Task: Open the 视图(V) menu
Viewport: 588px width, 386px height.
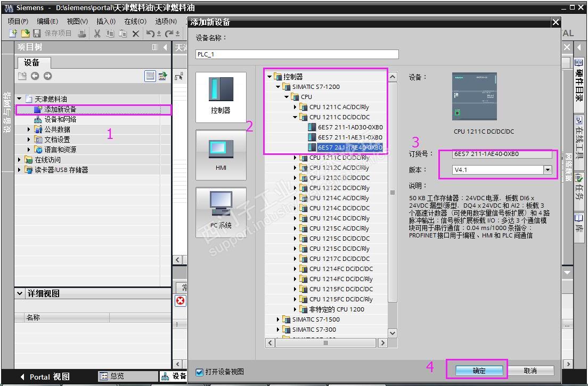Action: (x=77, y=21)
